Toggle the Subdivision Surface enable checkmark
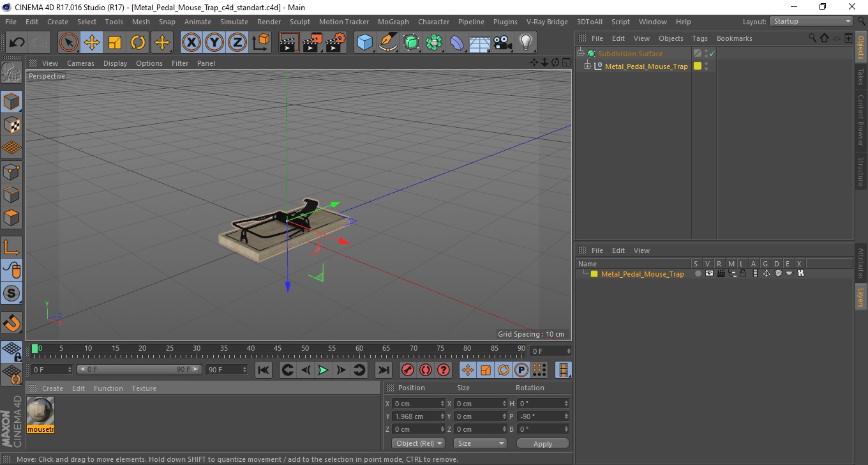The height and width of the screenshot is (465, 868). pyautogui.click(x=712, y=54)
